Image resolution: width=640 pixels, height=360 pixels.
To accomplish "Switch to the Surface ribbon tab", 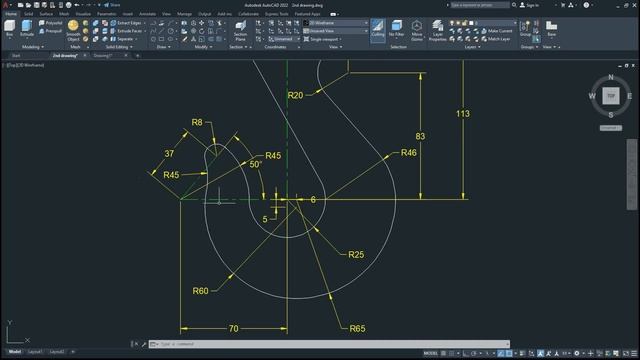I will (x=46, y=14).
